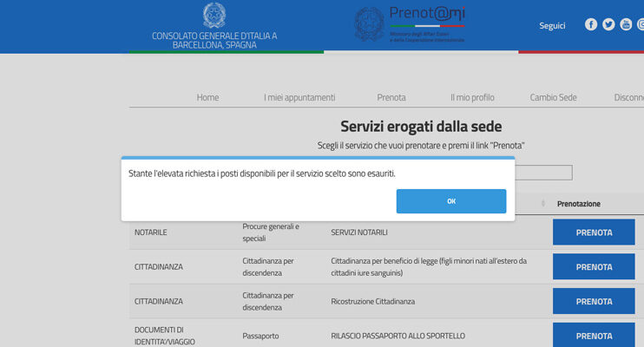Click Prenota for Ricostruzione Cittadinanza row
Viewport: 644px width, 347px height.
(x=594, y=301)
